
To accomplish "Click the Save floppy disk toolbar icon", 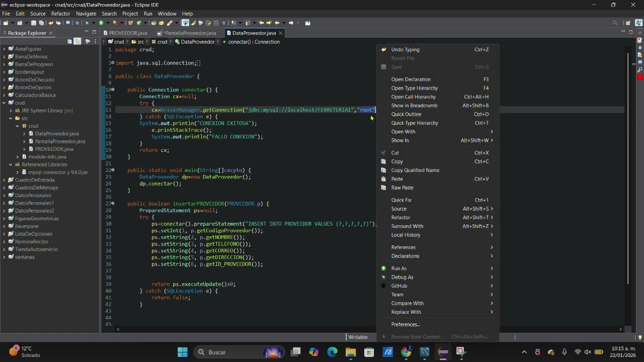I will [x=34, y=23].
